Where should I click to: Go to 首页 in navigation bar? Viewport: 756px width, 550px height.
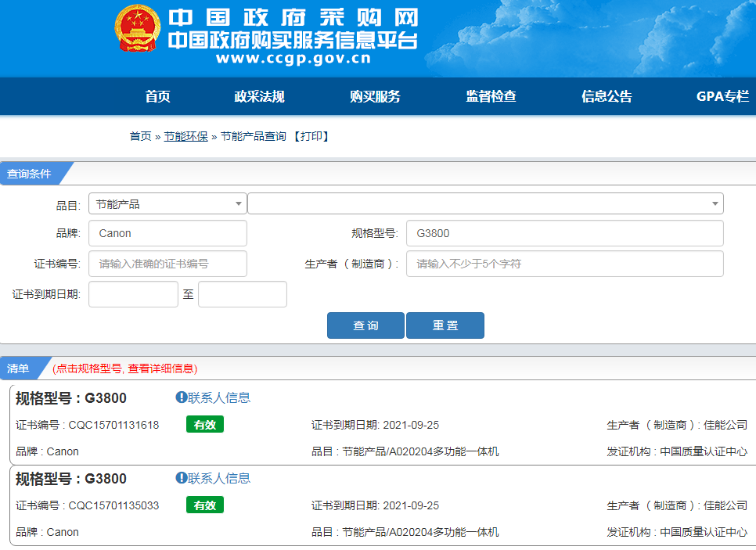pyautogui.click(x=157, y=96)
